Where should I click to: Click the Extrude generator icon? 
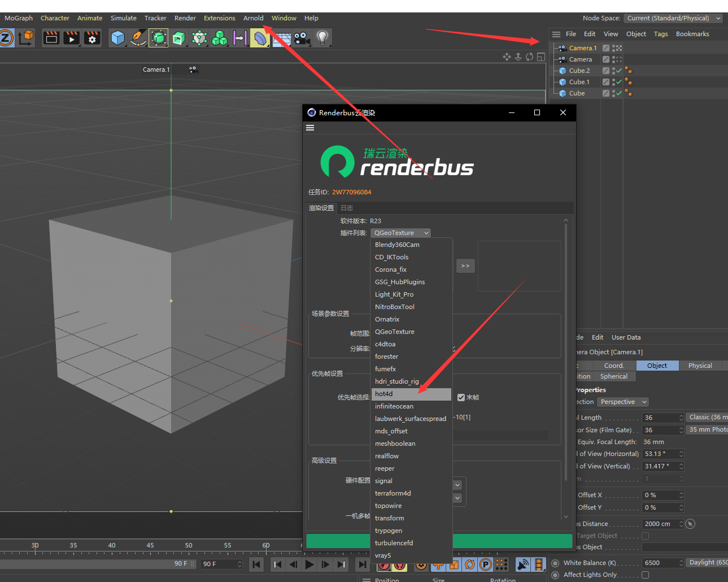179,38
